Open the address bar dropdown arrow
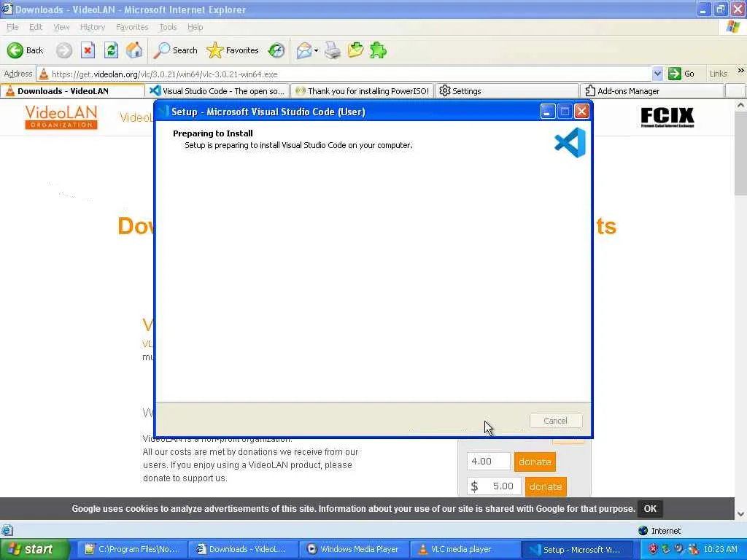 point(657,74)
